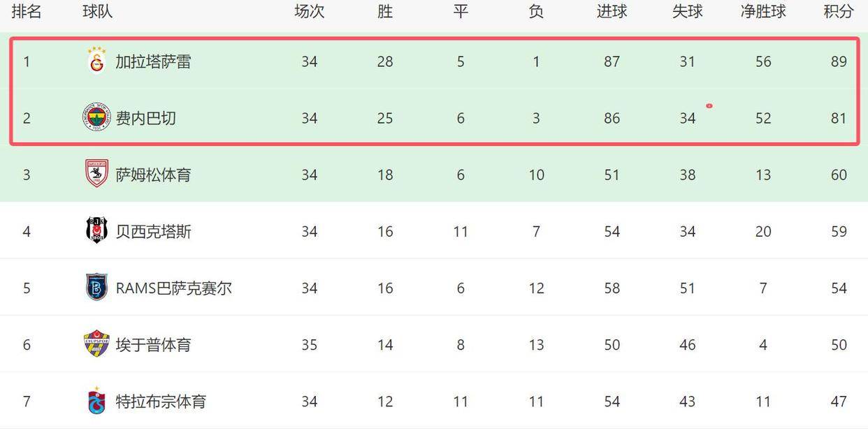Click the small red dot marker

[x=709, y=105]
